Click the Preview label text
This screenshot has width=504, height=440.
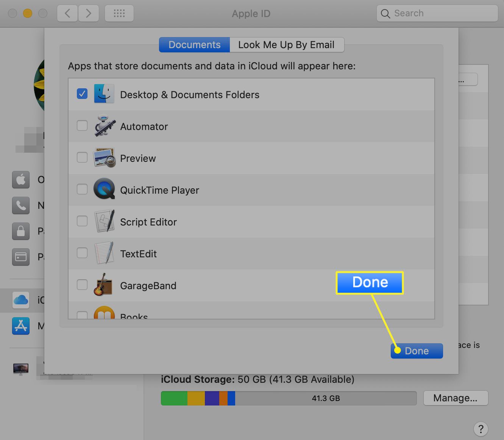138,158
